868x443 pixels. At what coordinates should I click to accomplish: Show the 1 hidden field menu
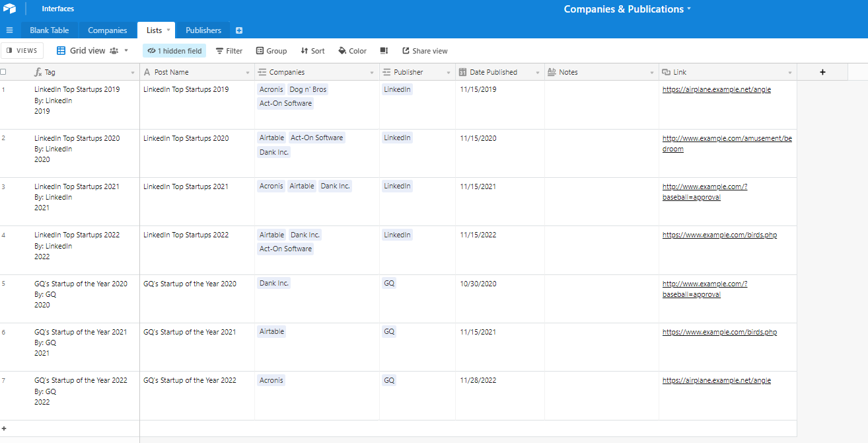click(x=174, y=51)
